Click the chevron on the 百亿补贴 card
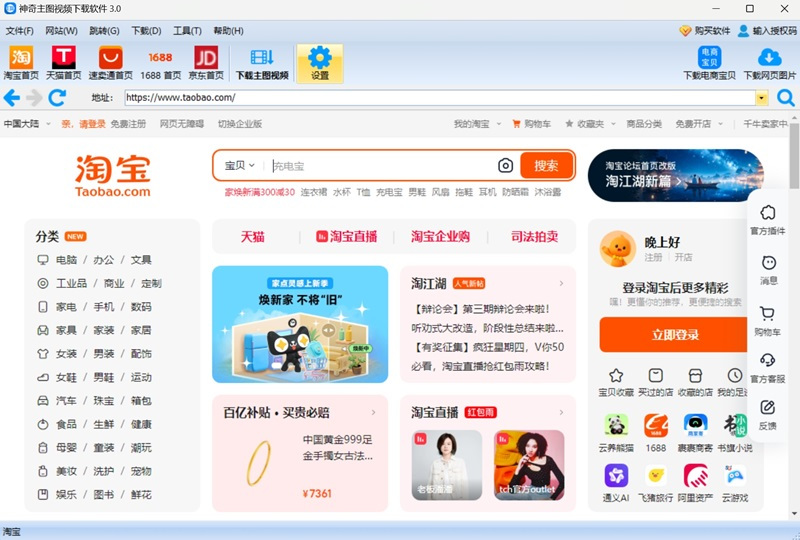This screenshot has width=800, height=540. pos(373,412)
